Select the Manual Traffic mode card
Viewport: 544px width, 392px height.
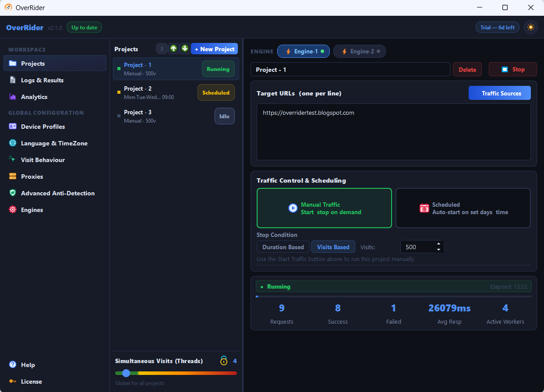[324, 208]
